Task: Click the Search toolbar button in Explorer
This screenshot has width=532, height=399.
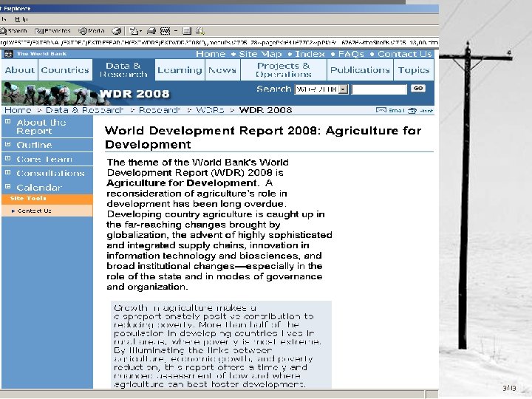Action: [x=13, y=31]
